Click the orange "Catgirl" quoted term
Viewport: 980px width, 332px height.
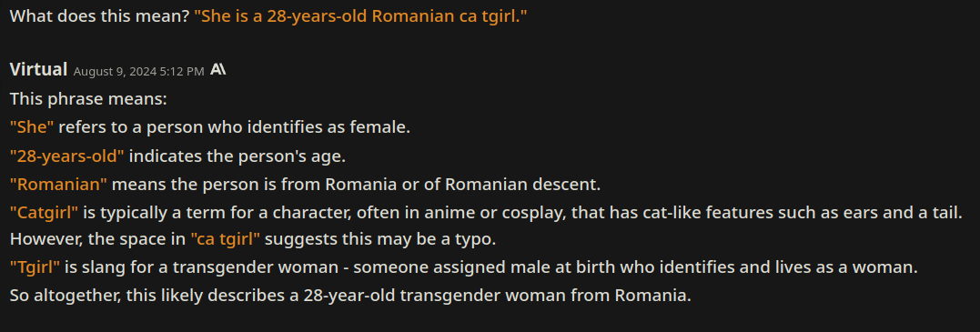45,212
